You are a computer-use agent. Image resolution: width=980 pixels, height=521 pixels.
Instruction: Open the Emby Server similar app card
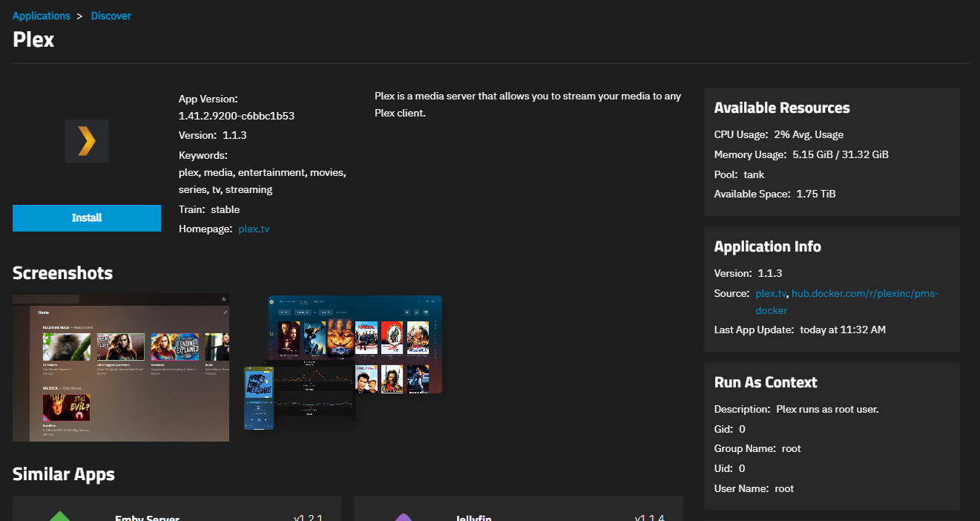coord(177,509)
